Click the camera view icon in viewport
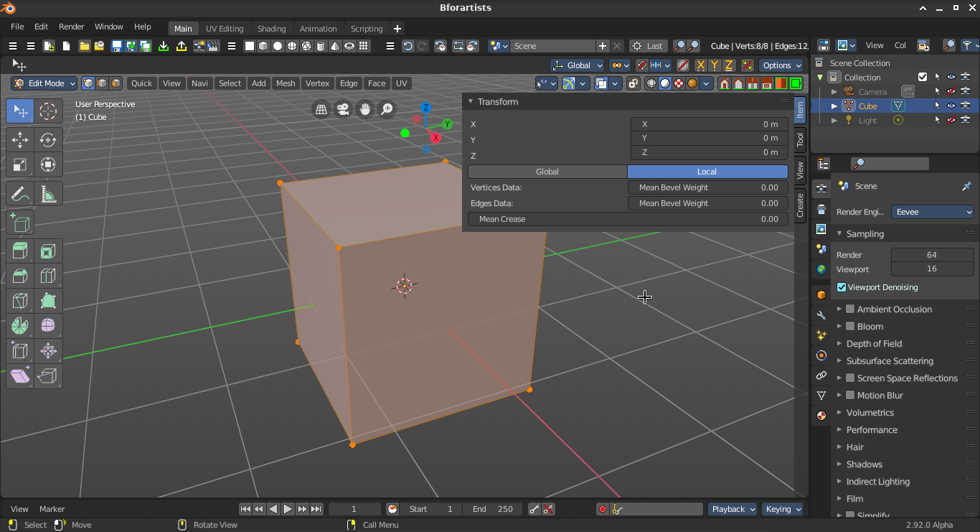Image resolution: width=980 pixels, height=532 pixels. pos(343,109)
